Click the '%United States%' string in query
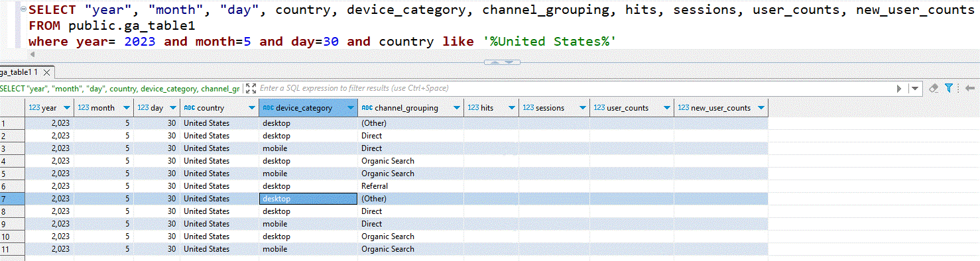 [x=550, y=42]
